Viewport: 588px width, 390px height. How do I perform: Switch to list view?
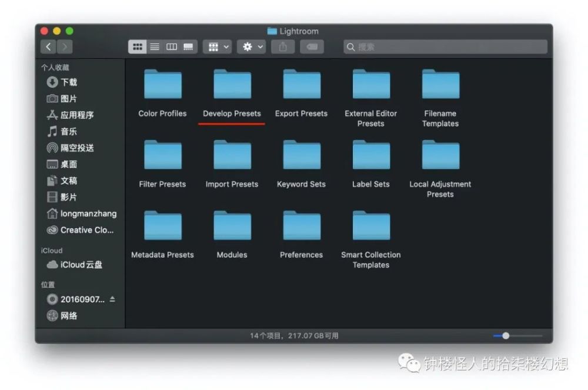[x=155, y=47]
